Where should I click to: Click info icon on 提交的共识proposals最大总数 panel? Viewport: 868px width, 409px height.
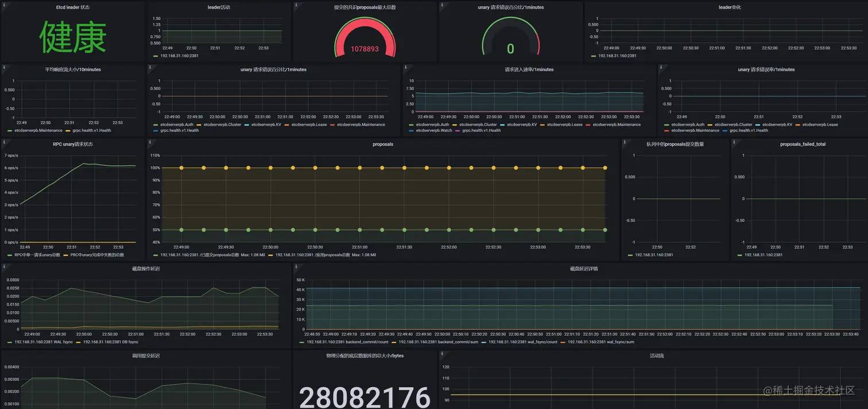click(297, 5)
